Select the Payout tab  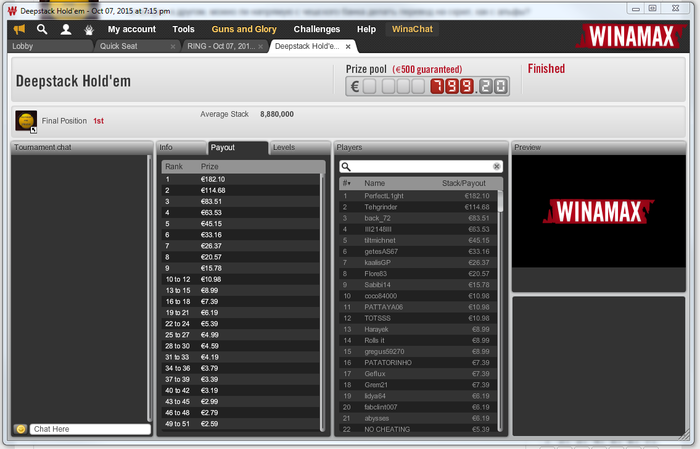click(x=238, y=148)
